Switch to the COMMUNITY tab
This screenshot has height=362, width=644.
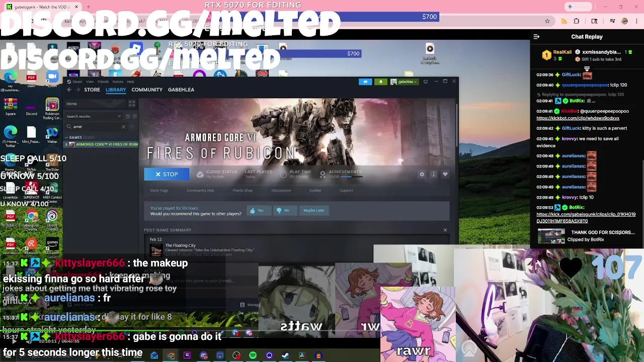(147, 89)
